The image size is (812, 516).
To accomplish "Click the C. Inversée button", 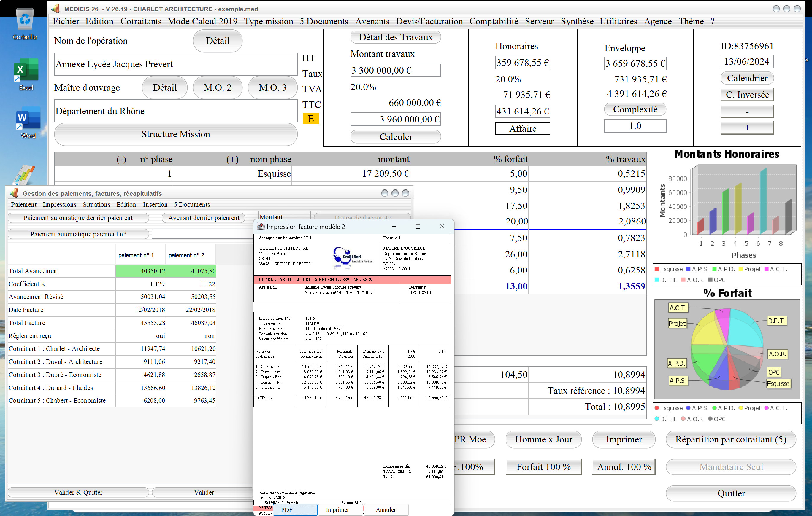I will pyautogui.click(x=747, y=95).
